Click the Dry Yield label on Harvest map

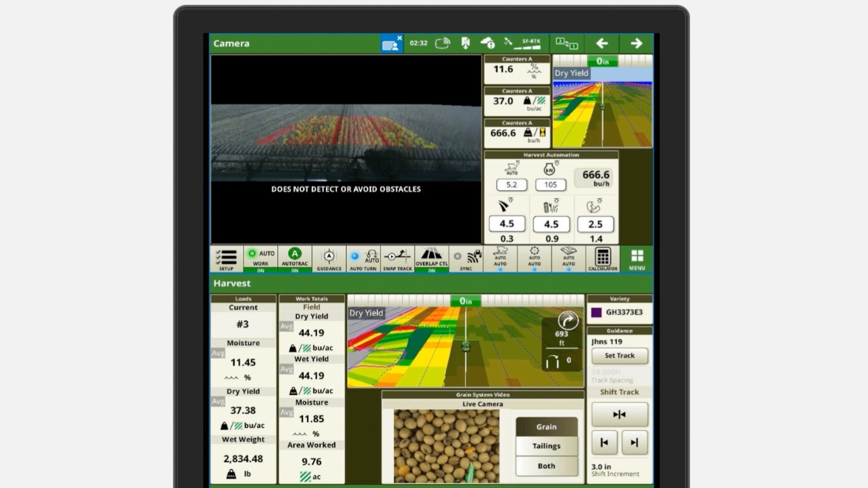click(x=366, y=313)
